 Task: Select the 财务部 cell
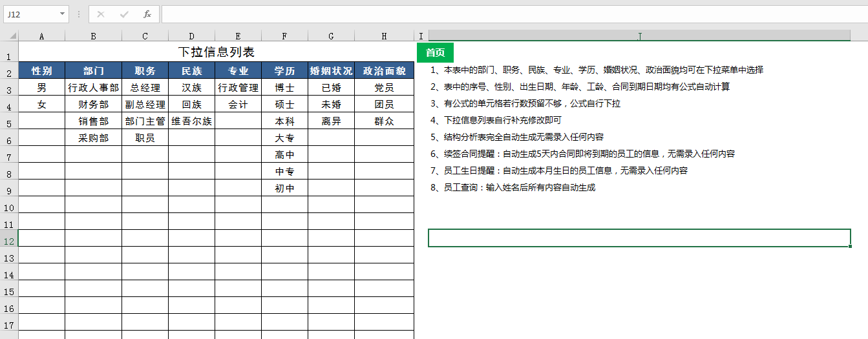[94, 104]
